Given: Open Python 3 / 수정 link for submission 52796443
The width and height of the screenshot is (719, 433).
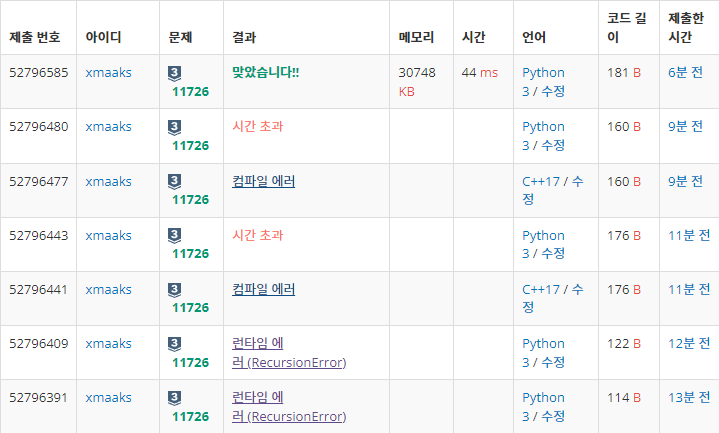Looking at the screenshot, I should 543,244.
